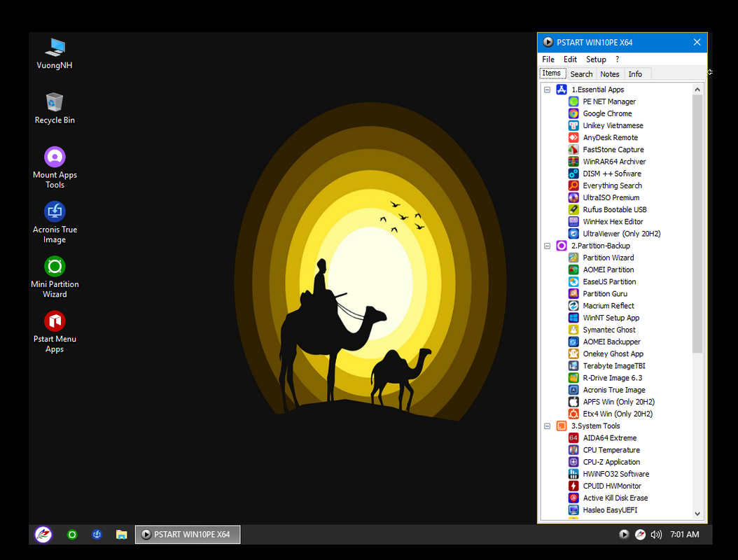Click the Symantec Ghost icon
Screen dimensions: 738x560
click(573, 330)
